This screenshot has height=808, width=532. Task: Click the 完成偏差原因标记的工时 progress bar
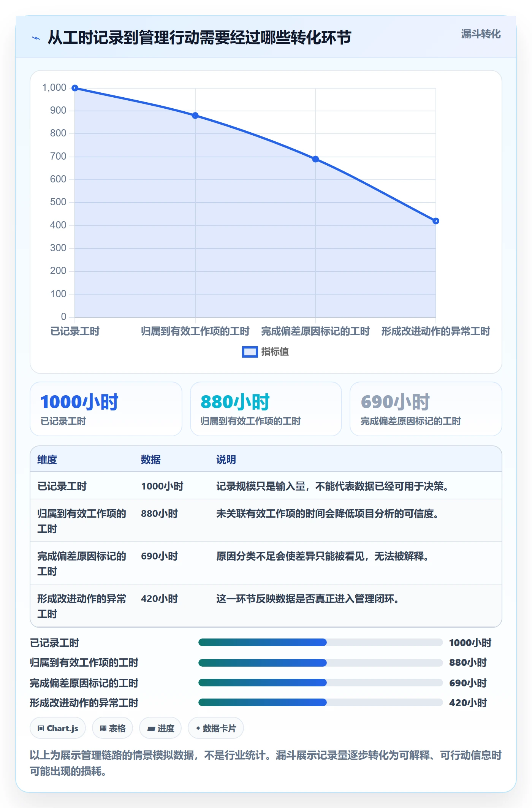320,683
